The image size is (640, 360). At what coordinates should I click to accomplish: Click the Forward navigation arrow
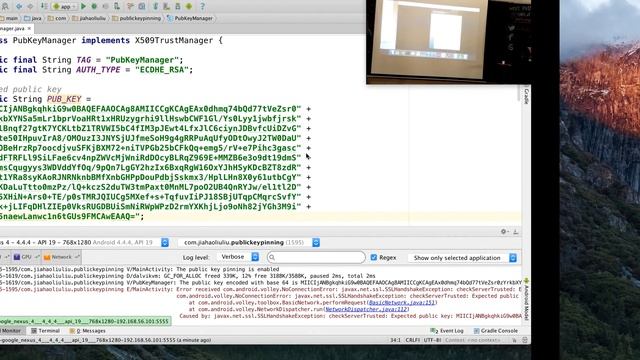30,6
